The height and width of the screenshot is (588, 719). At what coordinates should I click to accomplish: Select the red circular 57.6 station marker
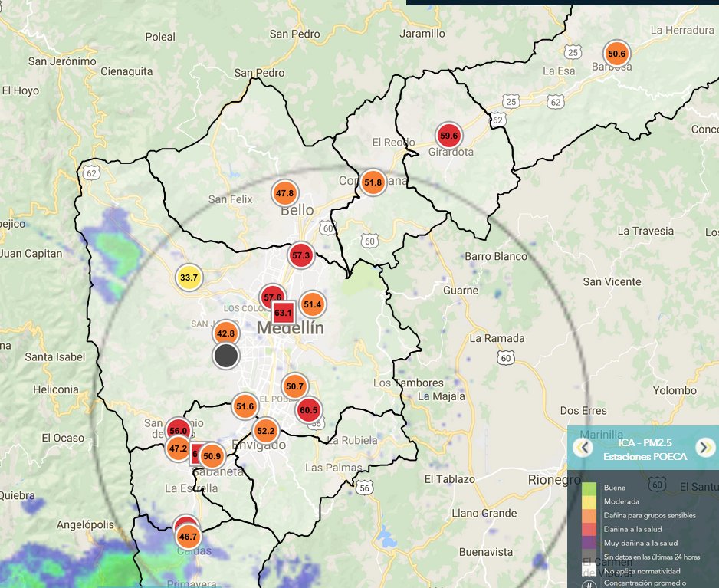click(271, 296)
